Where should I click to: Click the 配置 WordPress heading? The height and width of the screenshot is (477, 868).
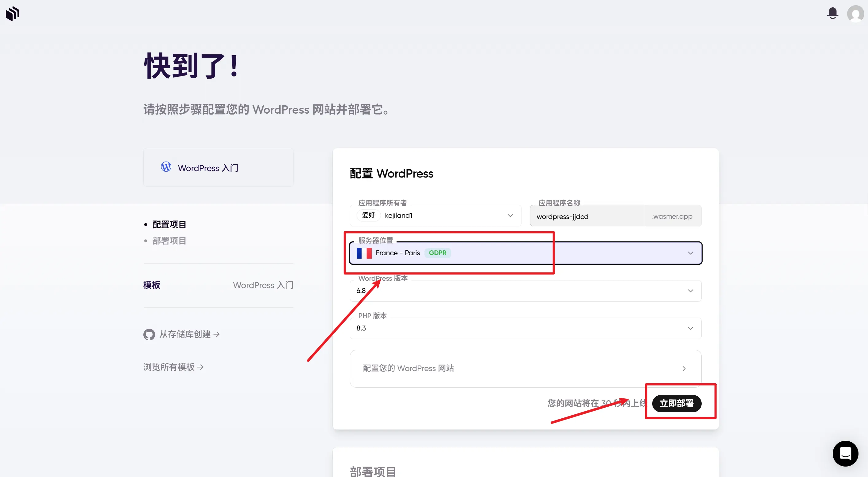tap(392, 174)
